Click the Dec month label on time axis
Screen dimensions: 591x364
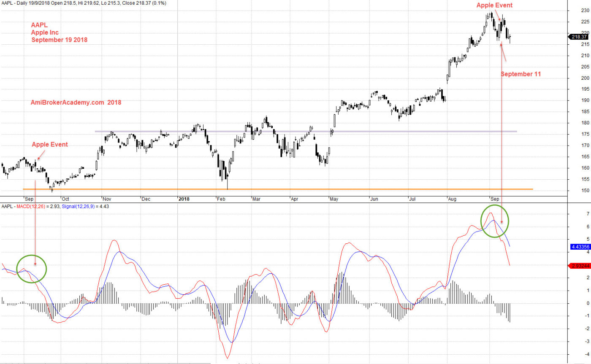pyautogui.click(x=146, y=199)
